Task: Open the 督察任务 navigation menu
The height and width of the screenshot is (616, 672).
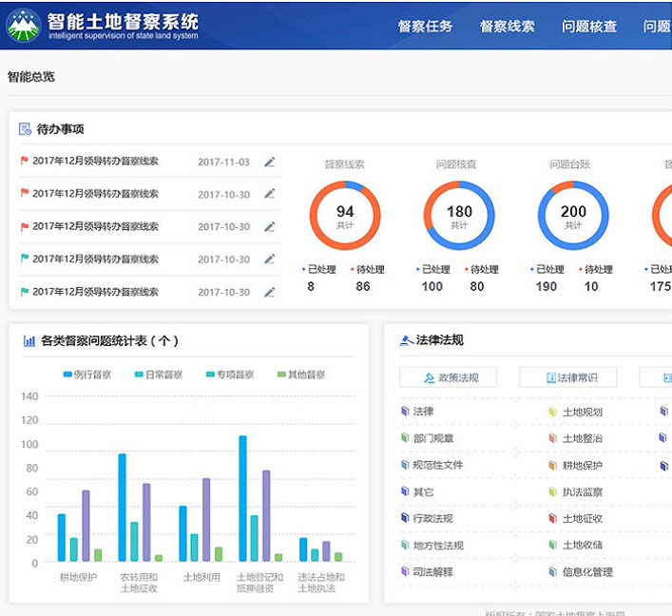Action: coord(425,27)
